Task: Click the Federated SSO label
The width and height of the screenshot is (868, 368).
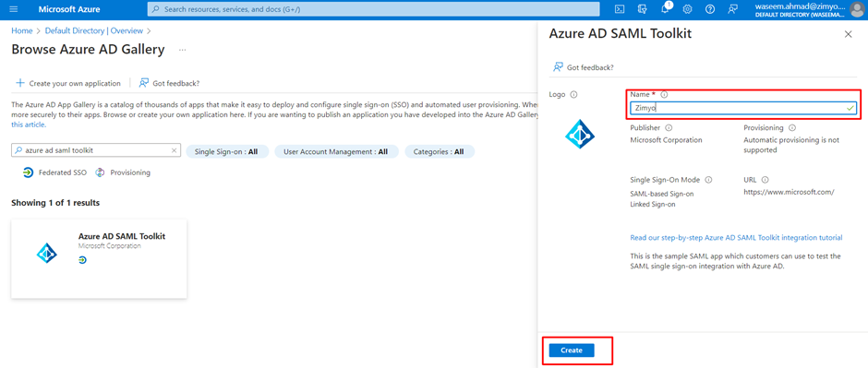Action: coord(63,172)
